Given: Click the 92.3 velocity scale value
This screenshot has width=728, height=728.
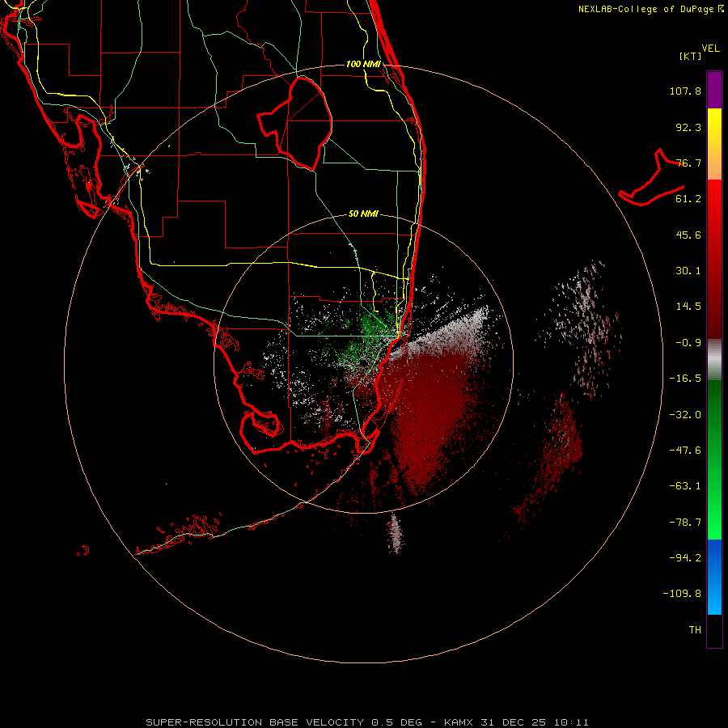Looking at the screenshot, I should [688, 127].
